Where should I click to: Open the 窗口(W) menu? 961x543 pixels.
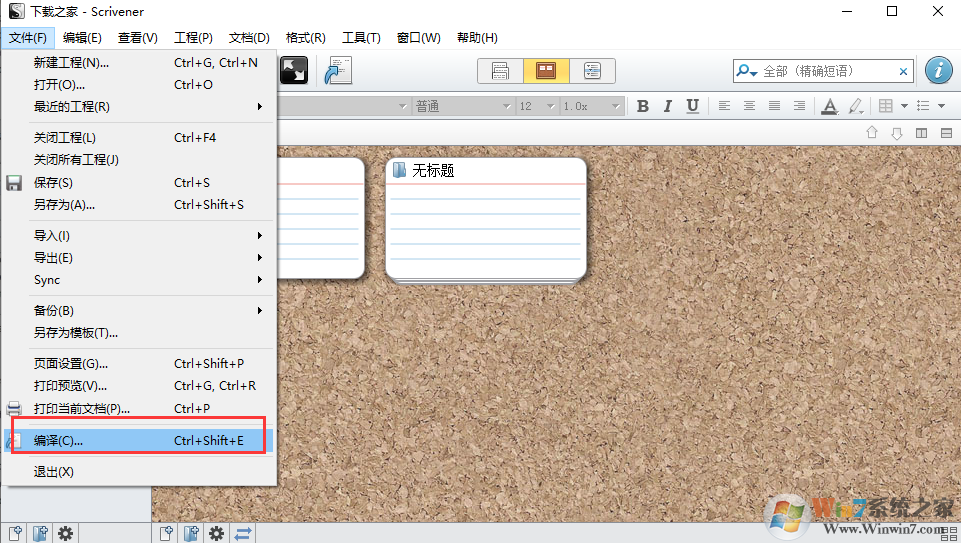(x=419, y=38)
